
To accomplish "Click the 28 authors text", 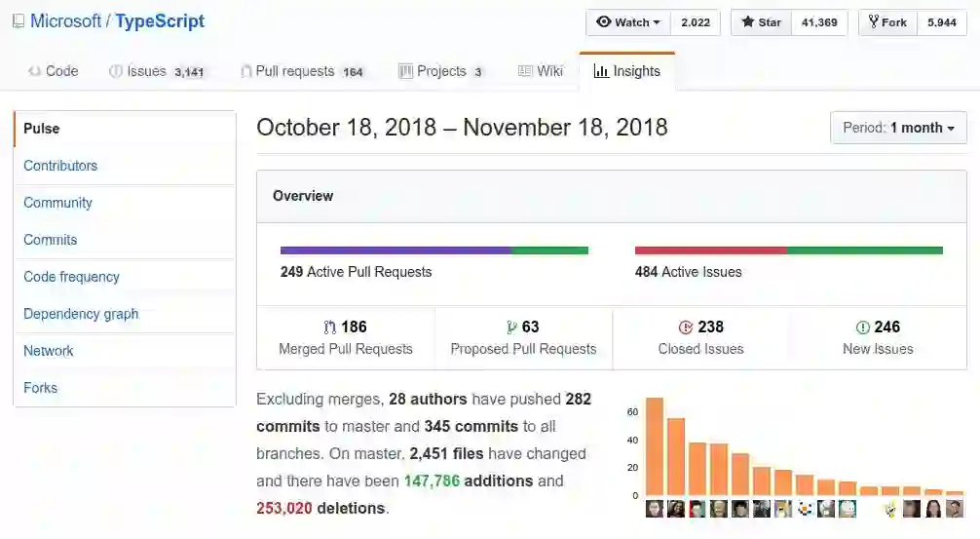I will coord(428,399).
